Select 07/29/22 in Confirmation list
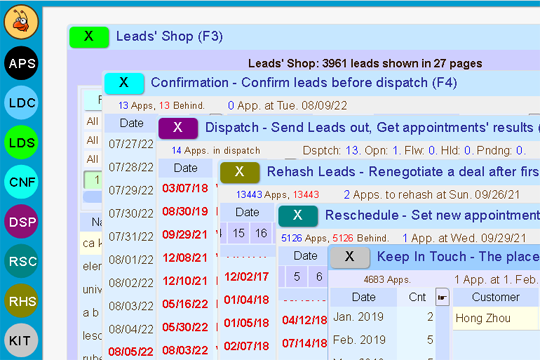This screenshot has height=360, width=540. coord(131,190)
